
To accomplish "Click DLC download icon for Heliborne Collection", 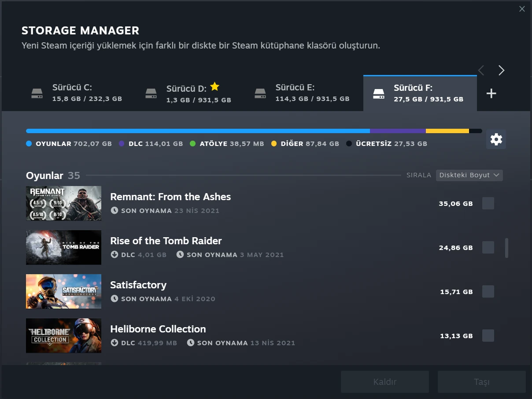I will coord(114,343).
